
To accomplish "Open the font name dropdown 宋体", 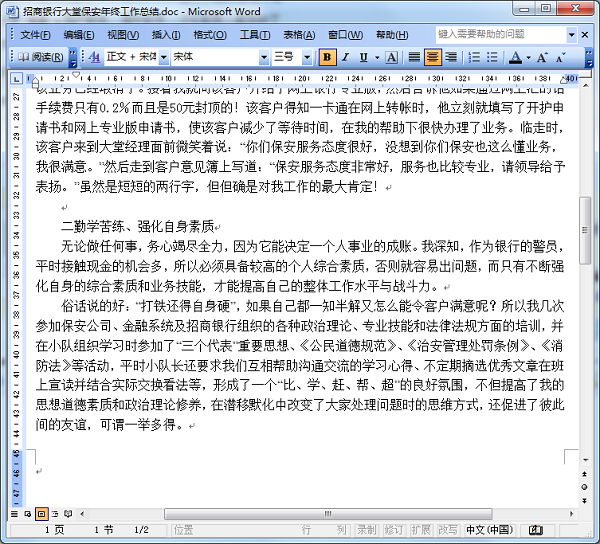I will [264, 57].
